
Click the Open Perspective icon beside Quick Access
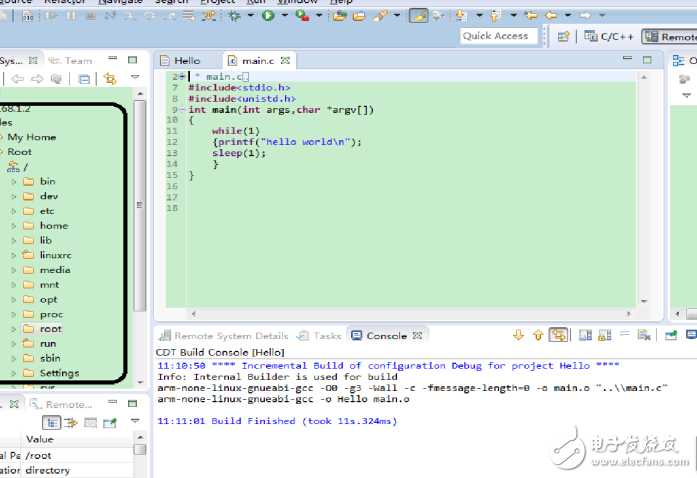pyautogui.click(x=563, y=37)
